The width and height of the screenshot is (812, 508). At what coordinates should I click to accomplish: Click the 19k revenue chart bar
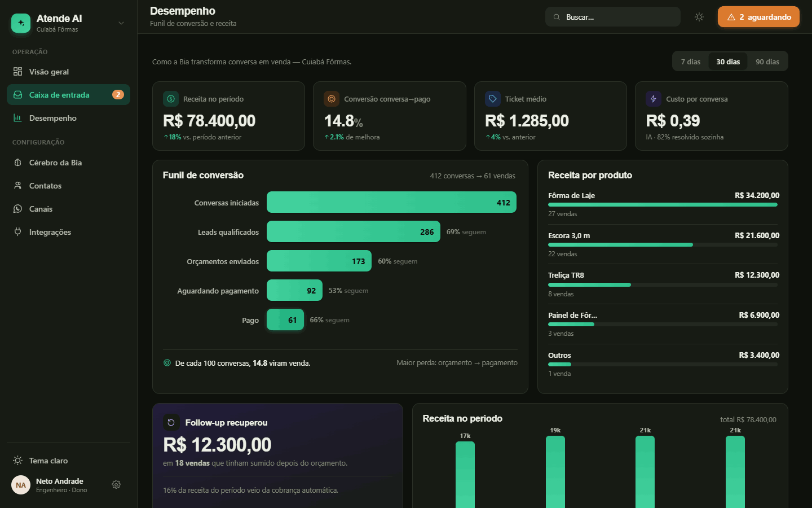click(555, 472)
